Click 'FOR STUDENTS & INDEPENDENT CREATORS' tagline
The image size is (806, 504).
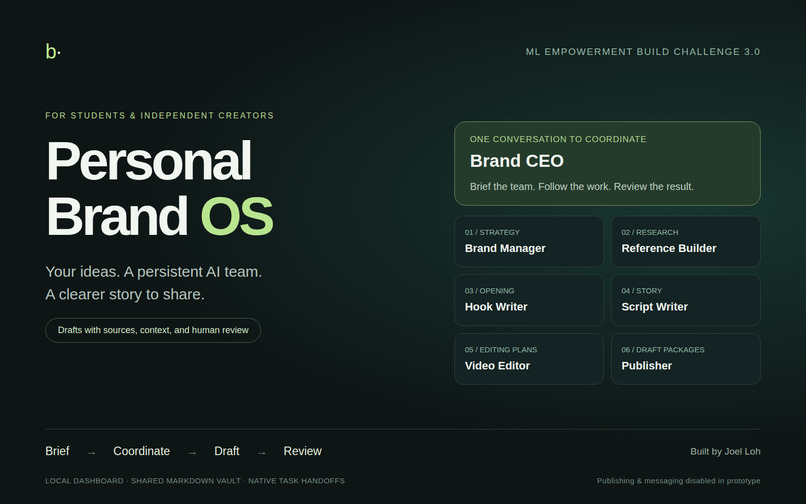coord(159,115)
